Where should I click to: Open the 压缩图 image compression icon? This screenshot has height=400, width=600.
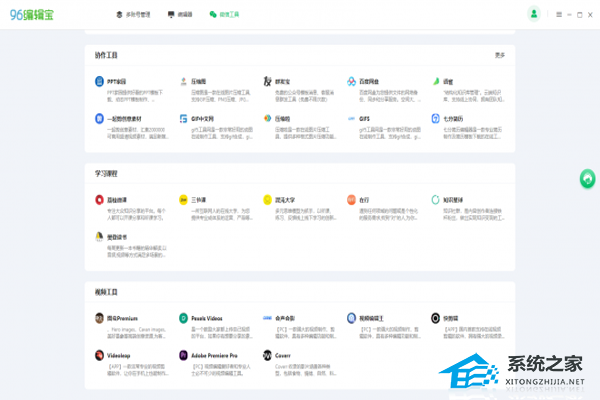[183, 81]
